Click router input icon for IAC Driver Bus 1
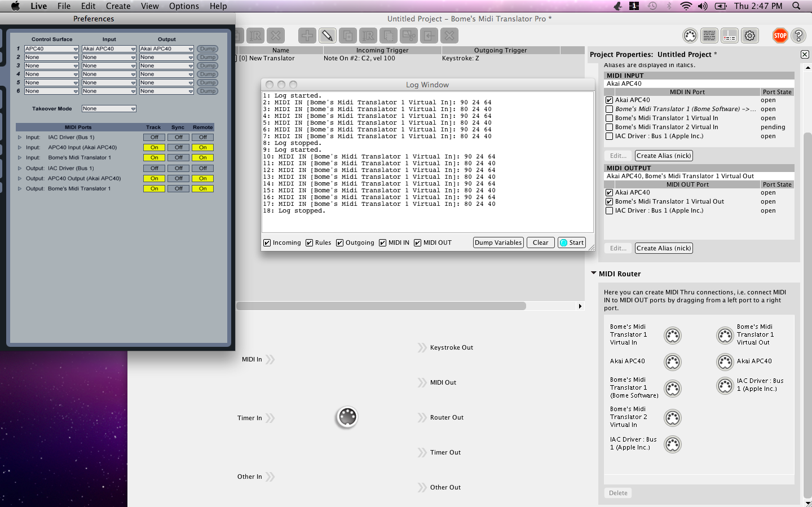The width and height of the screenshot is (812, 507). tap(673, 444)
